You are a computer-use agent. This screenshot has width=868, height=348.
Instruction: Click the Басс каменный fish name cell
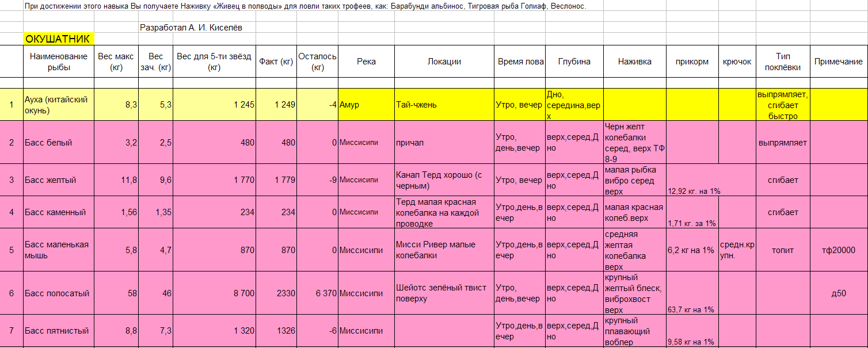click(x=58, y=212)
